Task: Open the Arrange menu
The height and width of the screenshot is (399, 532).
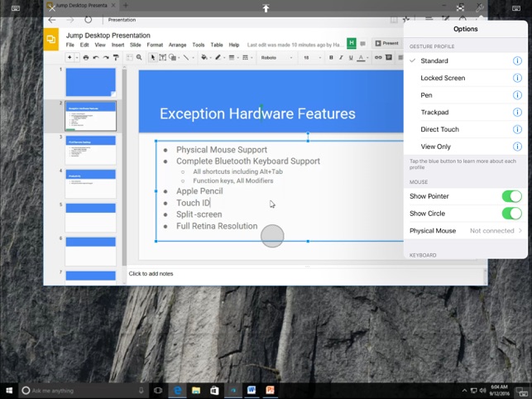Action: pos(177,45)
